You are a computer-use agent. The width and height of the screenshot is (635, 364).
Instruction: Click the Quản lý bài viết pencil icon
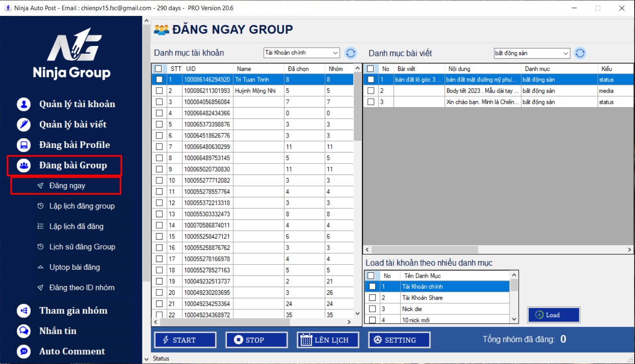pyautogui.click(x=24, y=124)
